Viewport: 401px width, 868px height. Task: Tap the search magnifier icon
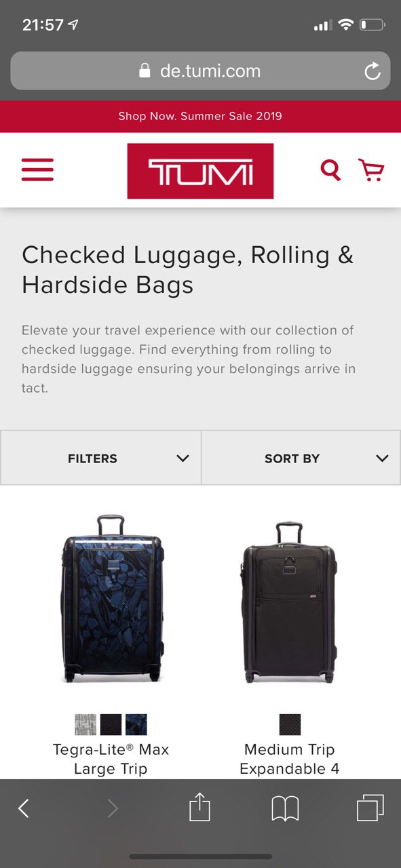[330, 170]
